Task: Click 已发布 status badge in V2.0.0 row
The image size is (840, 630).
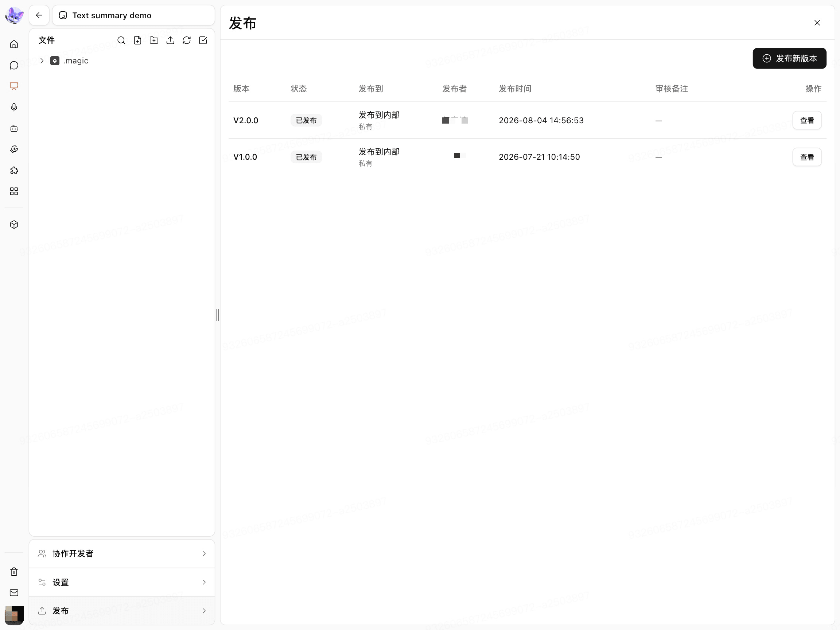Action: point(306,120)
